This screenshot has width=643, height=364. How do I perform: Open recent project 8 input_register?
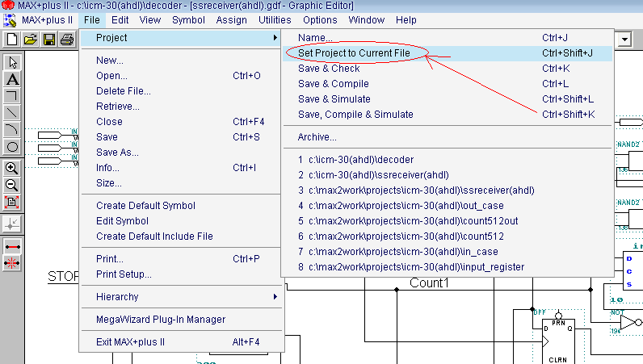(x=448, y=267)
